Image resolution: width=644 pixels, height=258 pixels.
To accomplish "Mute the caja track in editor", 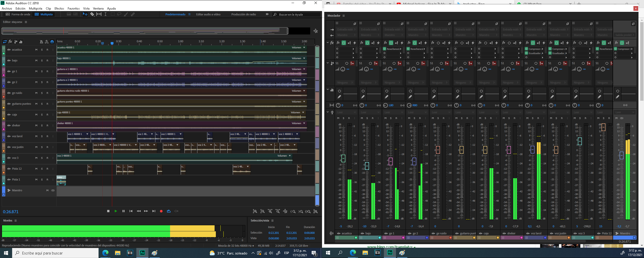I will (x=36, y=115).
